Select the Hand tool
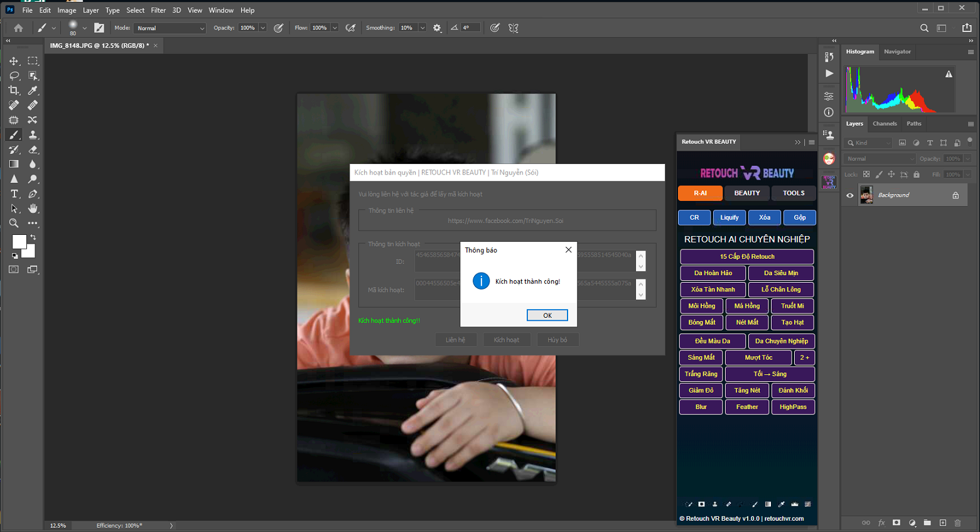 (33, 209)
